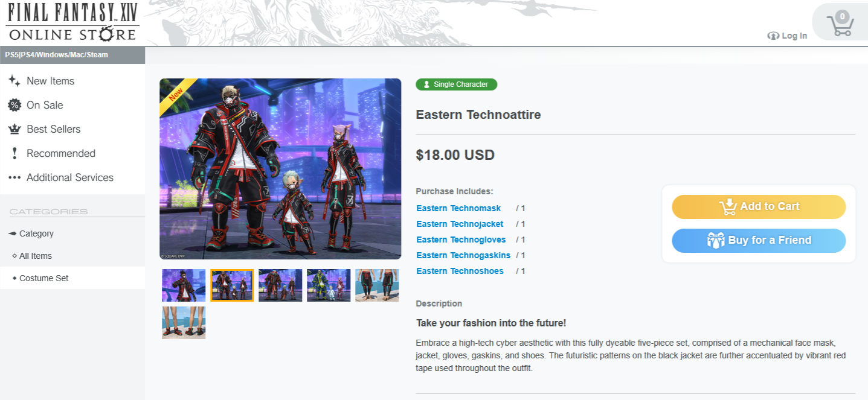
Task: Click the Log In headset icon
Action: (x=773, y=36)
